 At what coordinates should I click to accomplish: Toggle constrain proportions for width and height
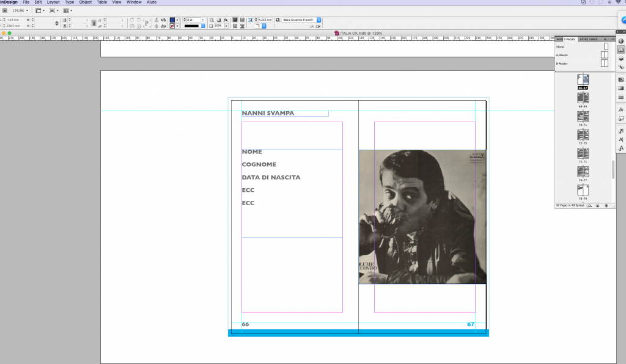[x=57, y=23]
